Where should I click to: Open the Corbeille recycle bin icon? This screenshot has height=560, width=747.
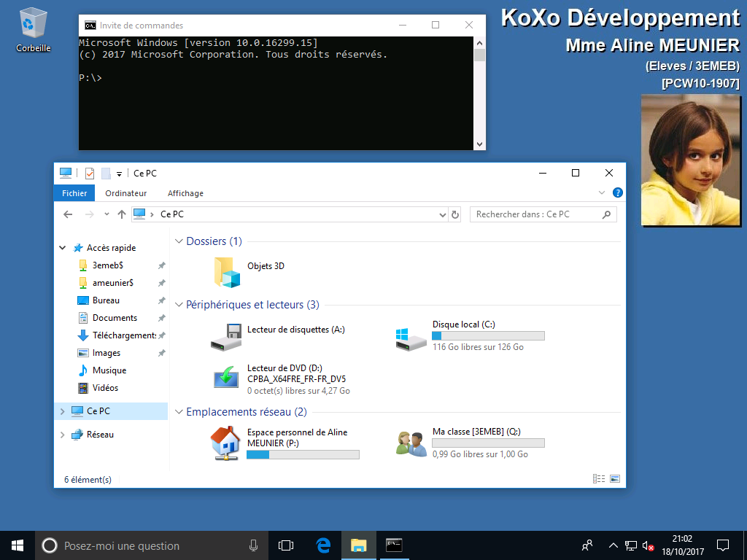coord(34,23)
